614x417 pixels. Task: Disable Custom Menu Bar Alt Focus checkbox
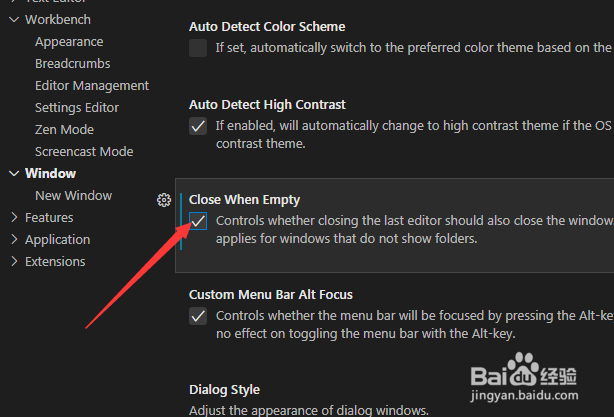tap(198, 316)
